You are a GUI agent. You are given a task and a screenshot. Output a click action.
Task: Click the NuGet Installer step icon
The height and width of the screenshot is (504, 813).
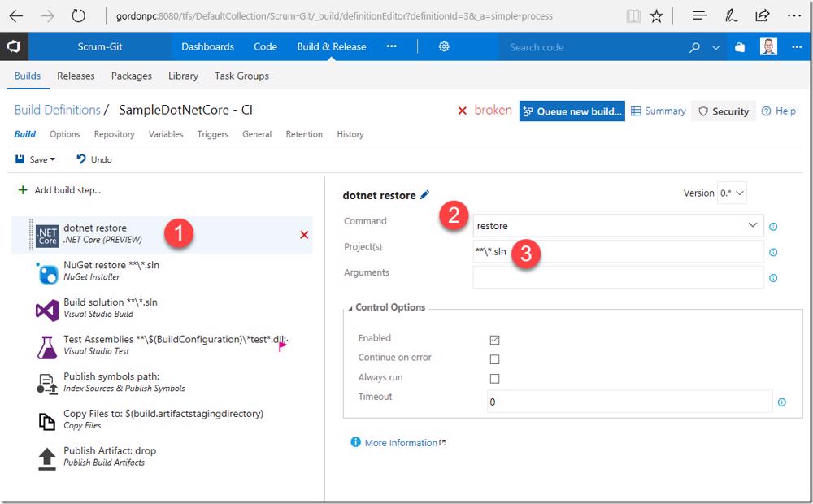(x=47, y=273)
